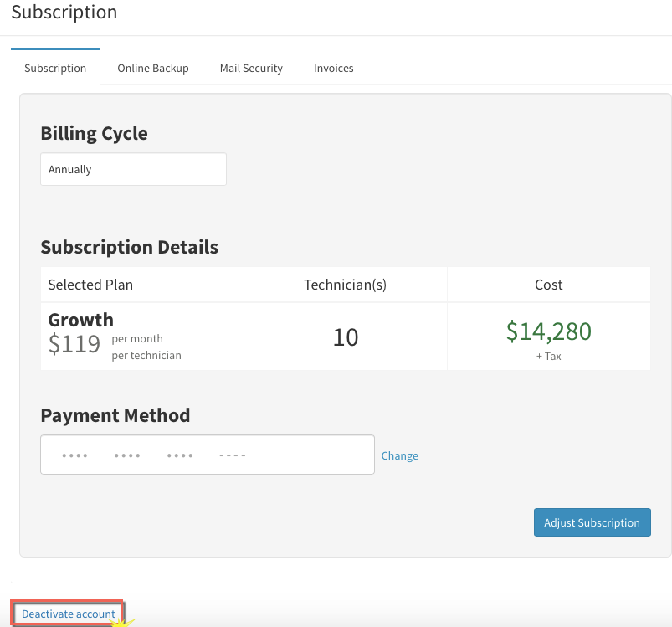Click the Billing Cycle heading

[94, 133]
